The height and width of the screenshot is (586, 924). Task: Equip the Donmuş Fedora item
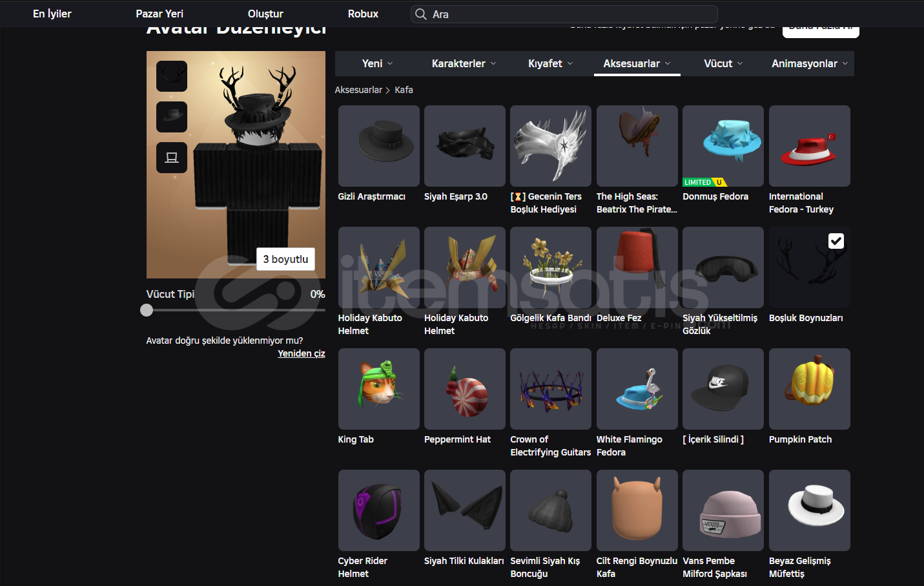[x=723, y=146]
